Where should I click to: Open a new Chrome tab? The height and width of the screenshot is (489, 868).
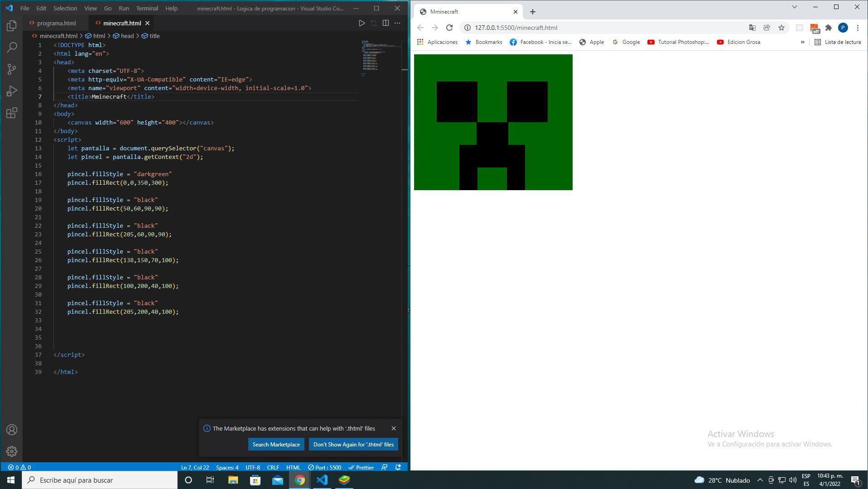(x=533, y=12)
